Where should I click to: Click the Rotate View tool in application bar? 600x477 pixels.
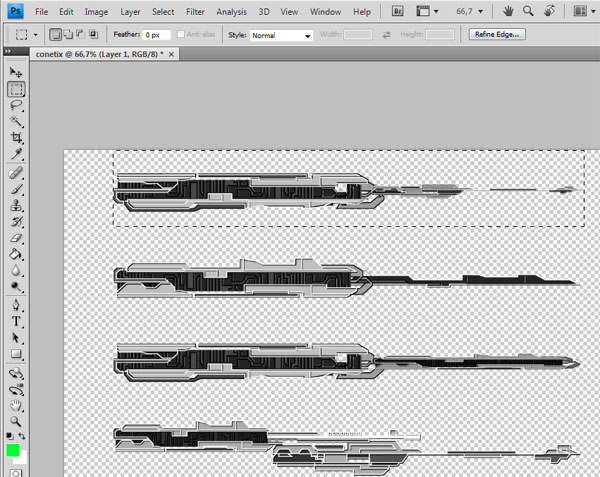(549, 11)
